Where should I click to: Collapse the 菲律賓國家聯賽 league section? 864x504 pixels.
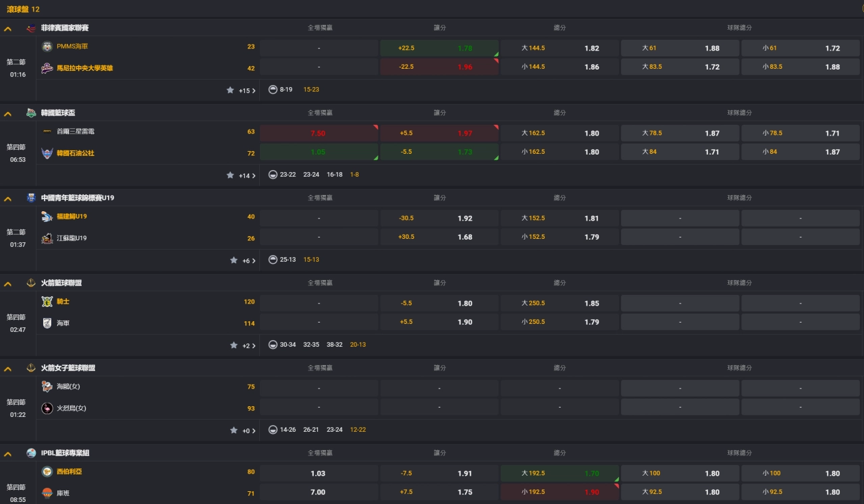pos(8,29)
